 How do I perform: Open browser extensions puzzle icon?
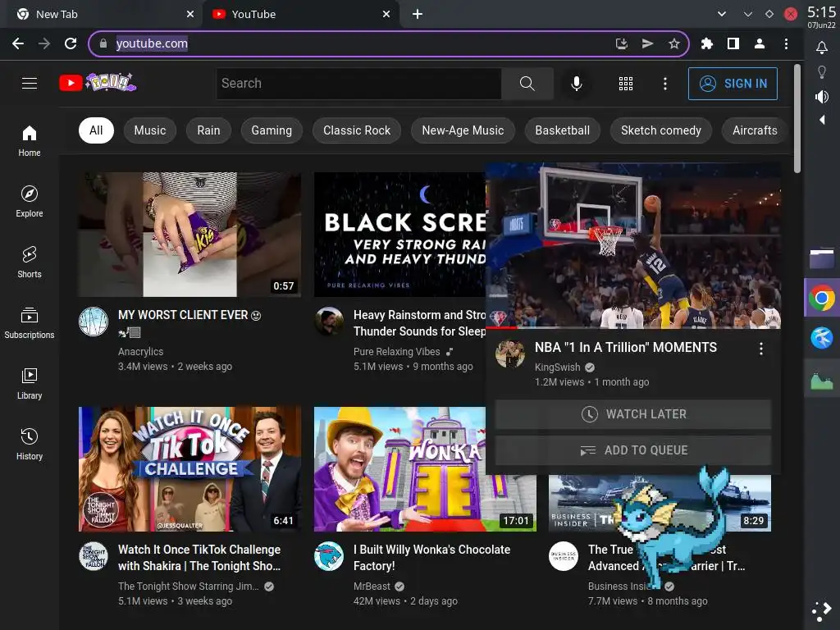706,43
